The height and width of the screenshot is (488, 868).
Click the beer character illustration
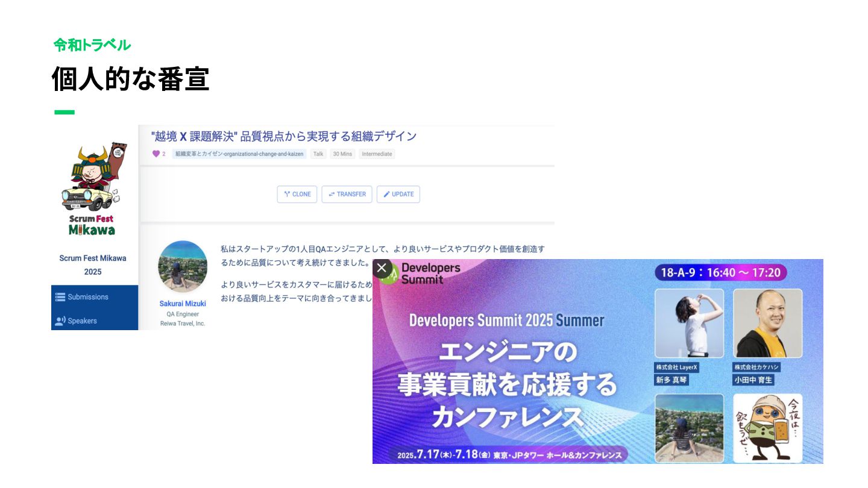click(x=768, y=428)
